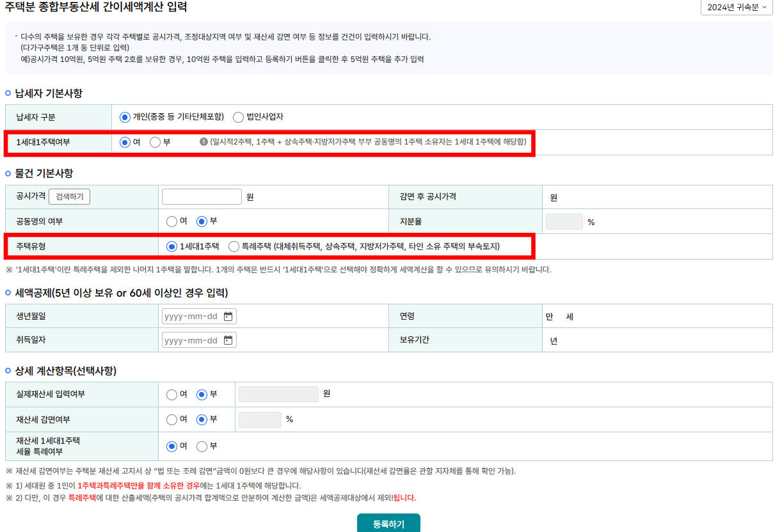Select 법인사업자 as taxpayer type
Image resolution: width=782 pixels, height=532 pixels.
click(x=237, y=117)
